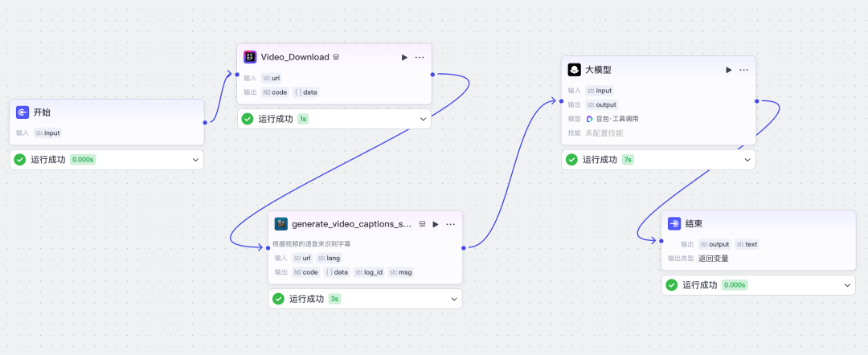The width and height of the screenshot is (868, 355).
Task: Click the generate_video_captions node icon
Action: 281,224
